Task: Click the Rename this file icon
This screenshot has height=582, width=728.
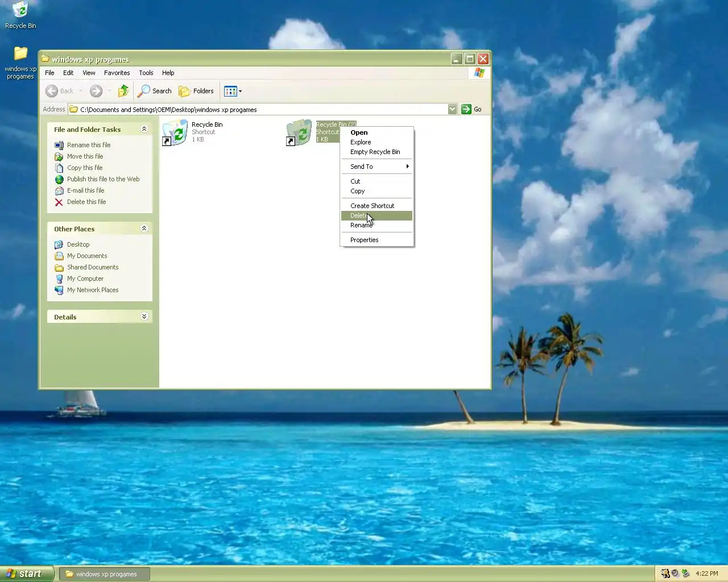Action: pos(59,145)
